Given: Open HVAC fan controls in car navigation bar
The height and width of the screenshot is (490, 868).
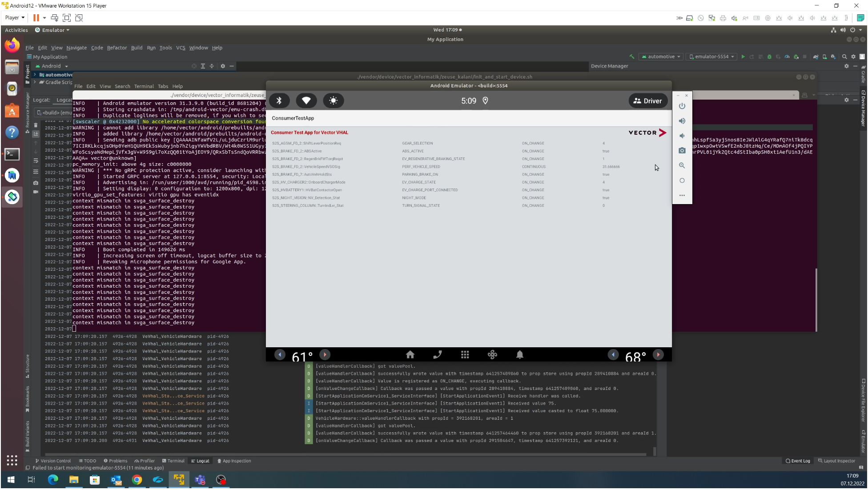Looking at the screenshot, I should click(x=492, y=354).
